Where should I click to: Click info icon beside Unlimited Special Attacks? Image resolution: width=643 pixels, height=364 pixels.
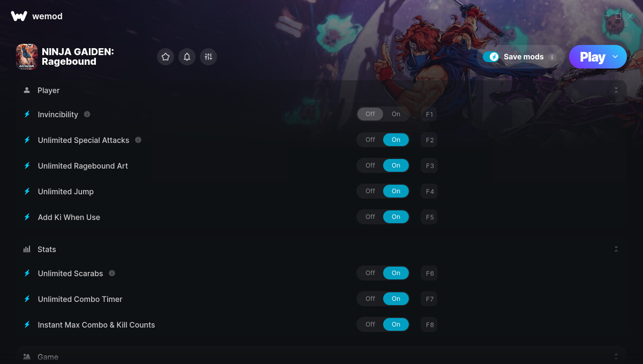[x=138, y=140]
